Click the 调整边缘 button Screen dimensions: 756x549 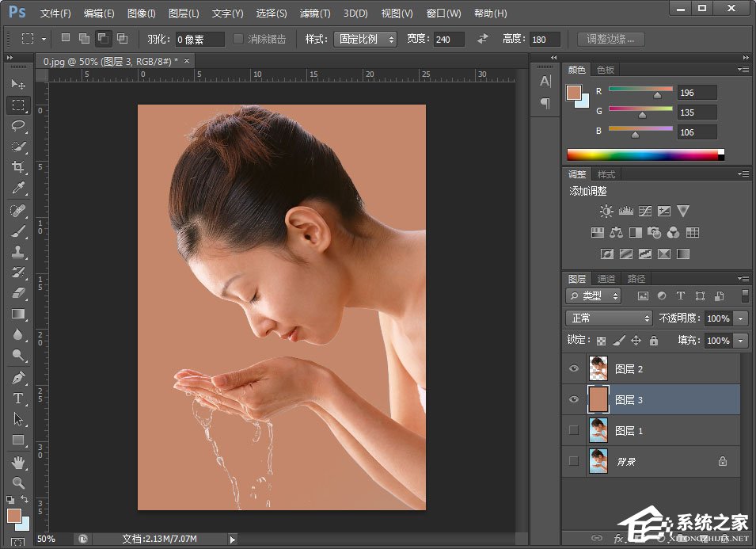click(x=610, y=39)
